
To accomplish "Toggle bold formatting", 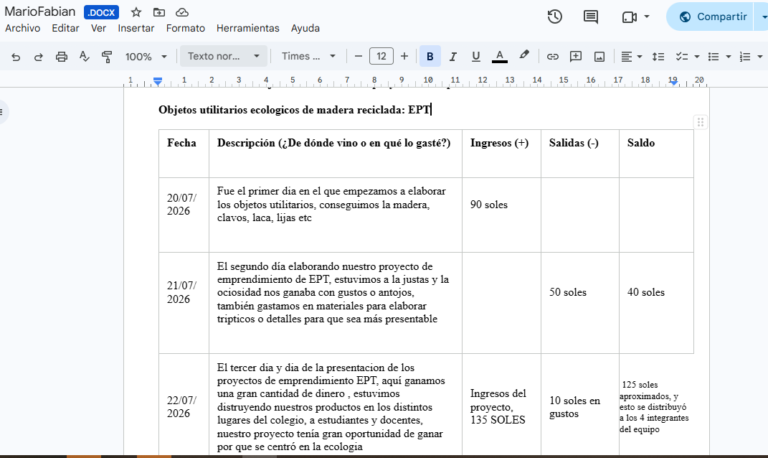I will coord(430,57).
